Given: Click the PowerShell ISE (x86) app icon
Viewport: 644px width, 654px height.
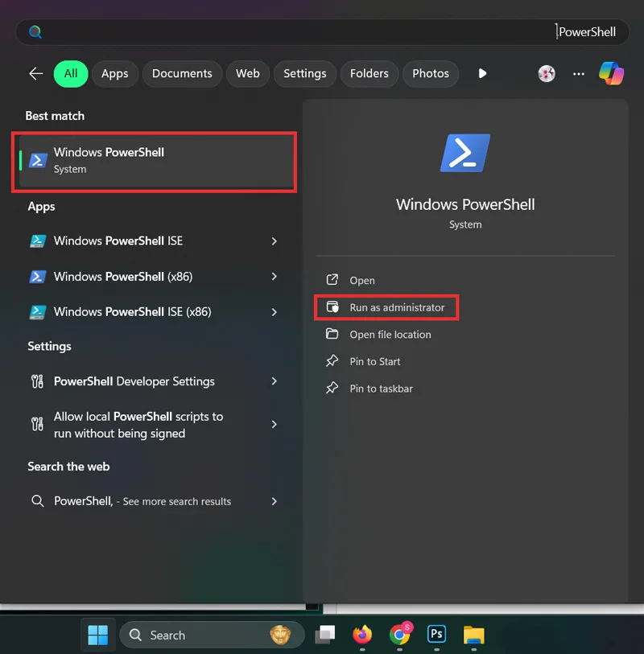Looking at the screenshot, I should point(38,312).
